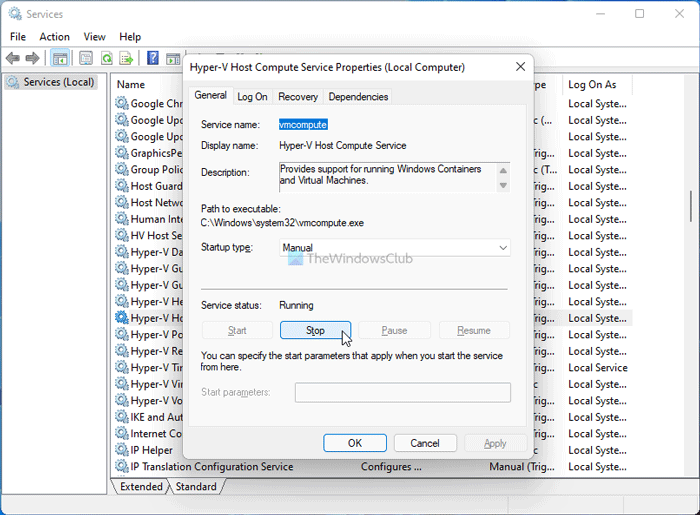Viewport: 700px width, 515px height.
Task: Open the Help toolbar icon
Action: click(x=153, y=58)
